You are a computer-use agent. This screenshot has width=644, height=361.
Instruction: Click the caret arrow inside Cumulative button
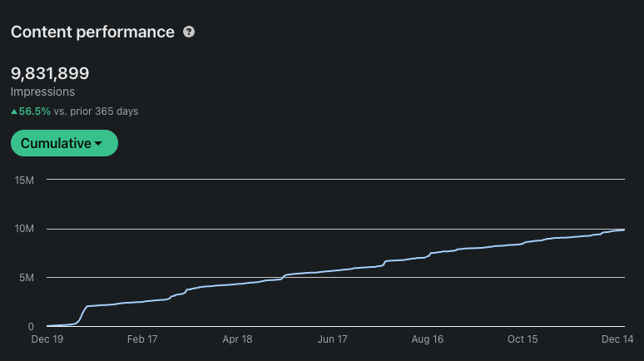(x=98, y=144)
